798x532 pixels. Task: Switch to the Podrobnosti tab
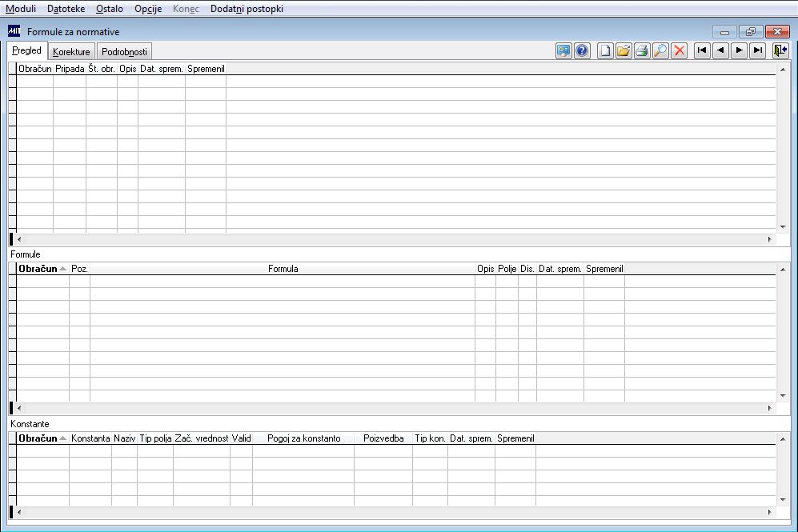coord(124,52)
